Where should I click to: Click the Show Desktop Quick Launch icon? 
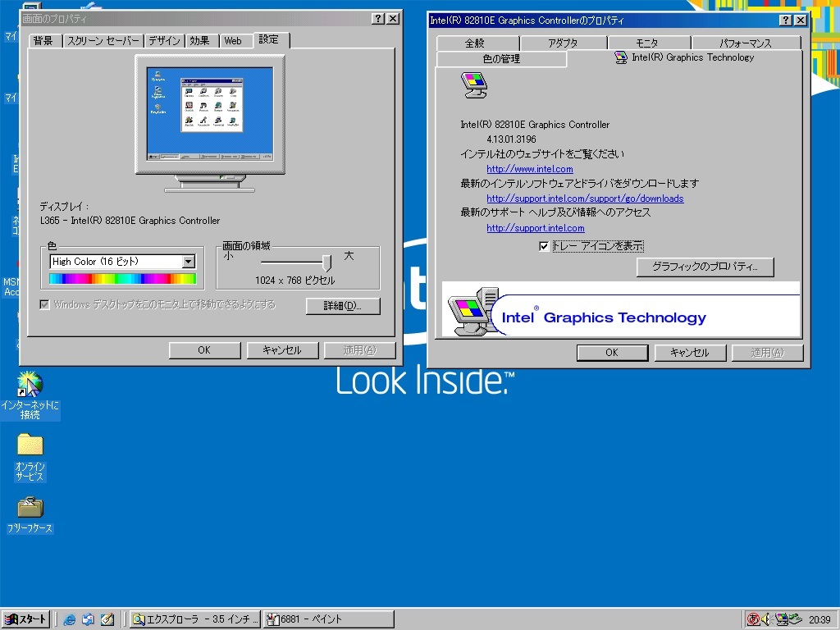click(x=107, y=619)
